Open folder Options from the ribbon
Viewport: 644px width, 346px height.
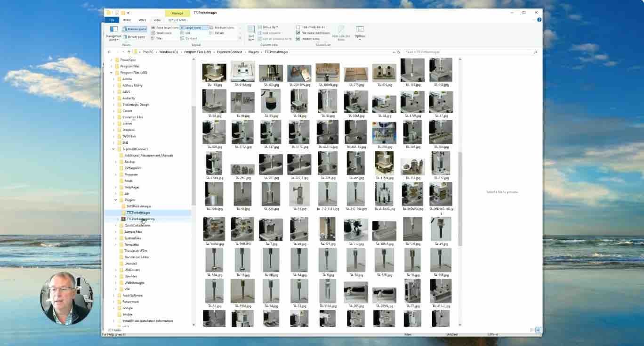tap(360, 33)
